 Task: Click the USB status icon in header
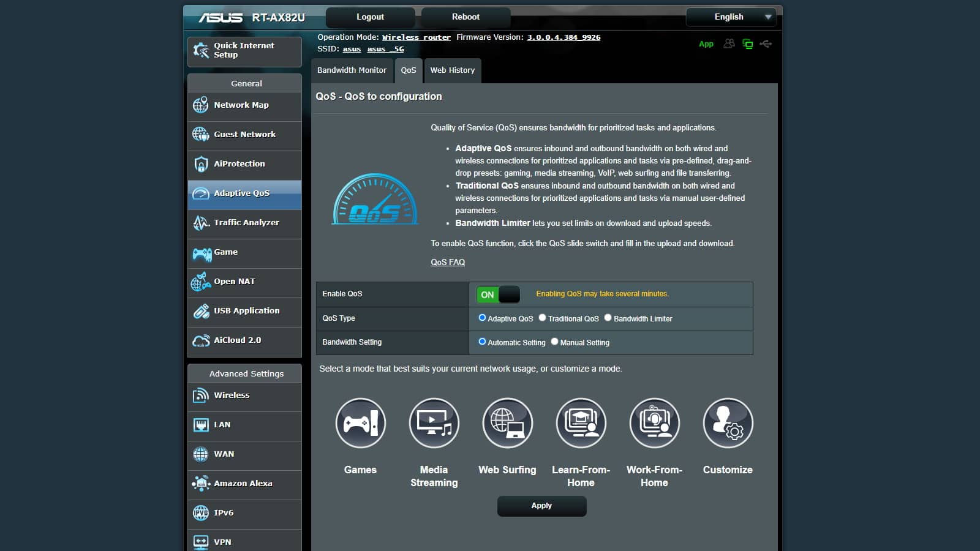(766, 44)
